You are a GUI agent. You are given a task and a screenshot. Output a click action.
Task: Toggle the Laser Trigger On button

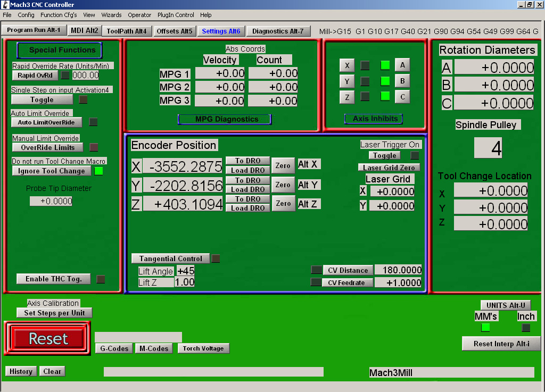pyautogui.click(x=385, y=155)
